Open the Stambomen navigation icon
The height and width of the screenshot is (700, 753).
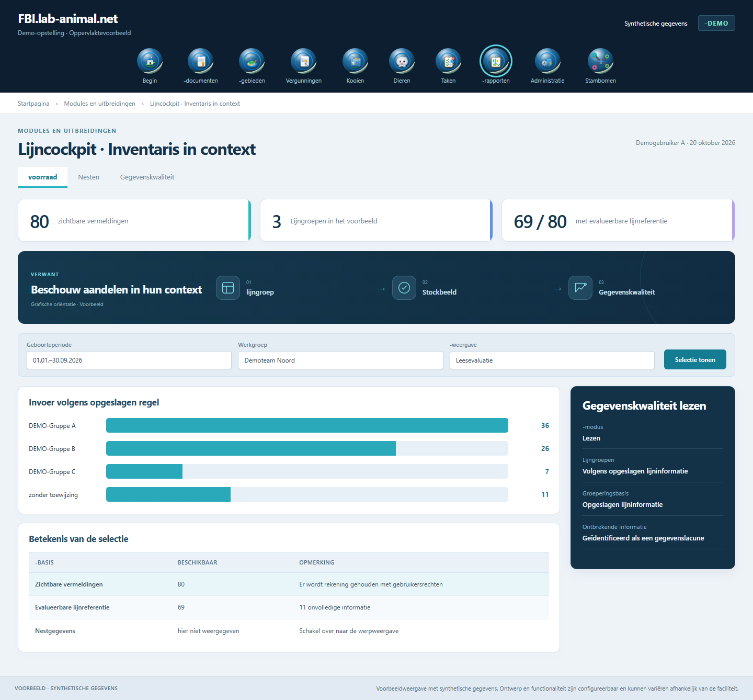[600, 61]
